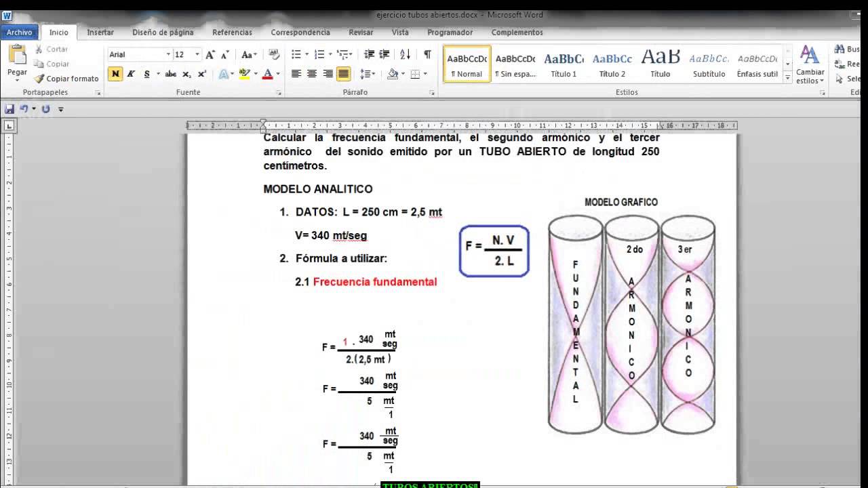The width and height of the screenshot is (868, 488).
Task: Open the Archivo tab
Action: (x=20, y=32)
